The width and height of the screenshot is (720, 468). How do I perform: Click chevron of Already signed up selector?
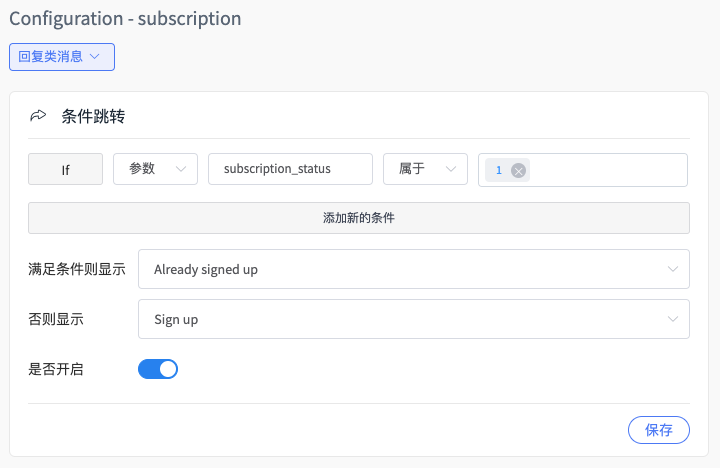coord(673,269)
